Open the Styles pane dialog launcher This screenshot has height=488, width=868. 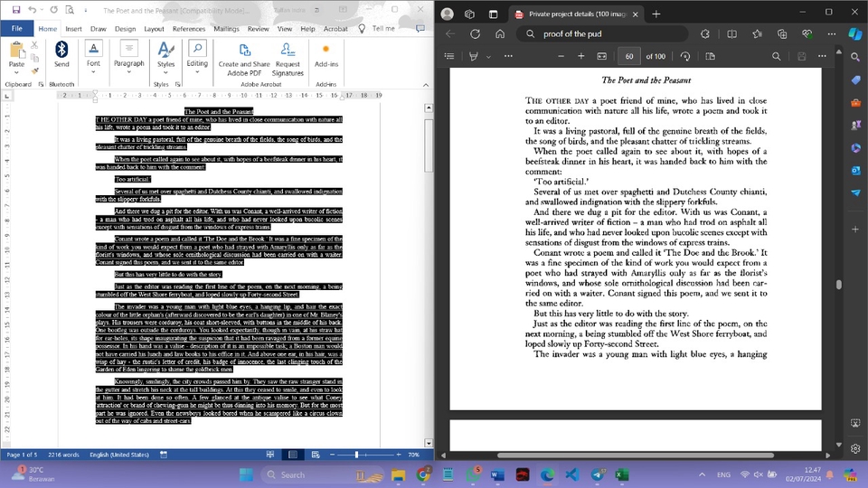click(178, 84)
